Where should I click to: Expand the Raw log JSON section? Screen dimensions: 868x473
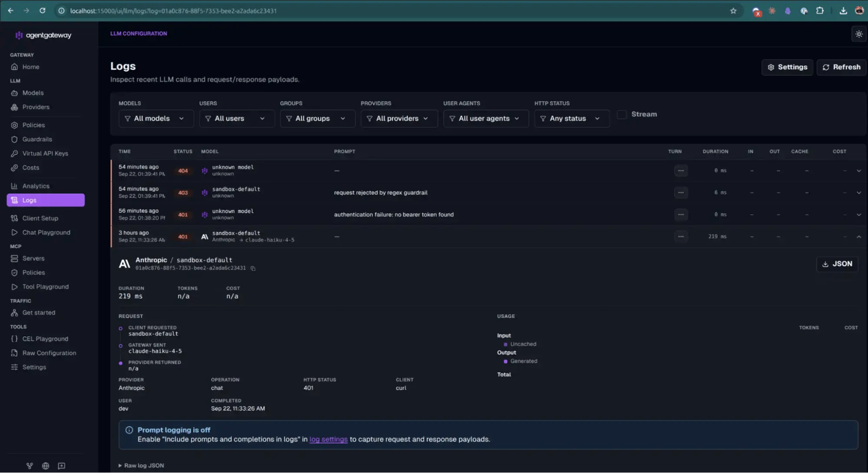click(141, 466)
